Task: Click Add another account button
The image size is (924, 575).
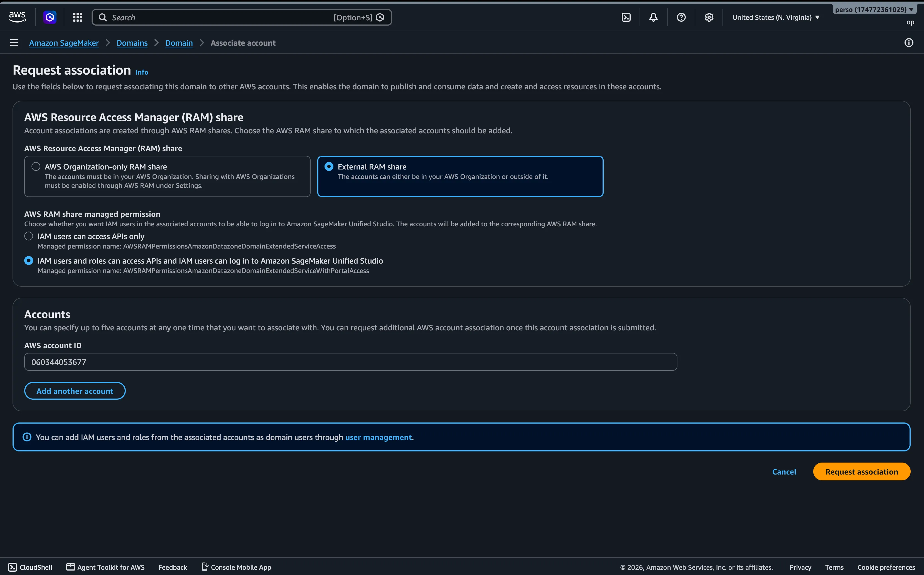Action: coord(75,391)
